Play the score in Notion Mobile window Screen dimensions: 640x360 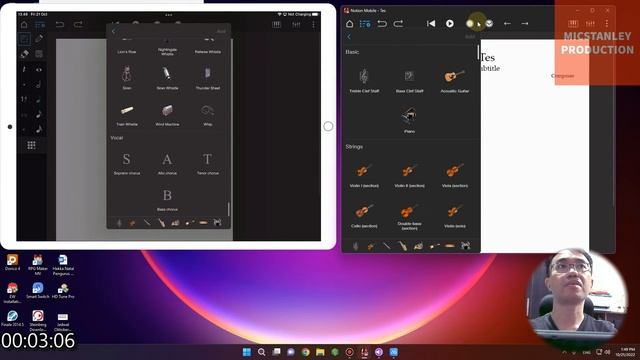click(449, 24)
